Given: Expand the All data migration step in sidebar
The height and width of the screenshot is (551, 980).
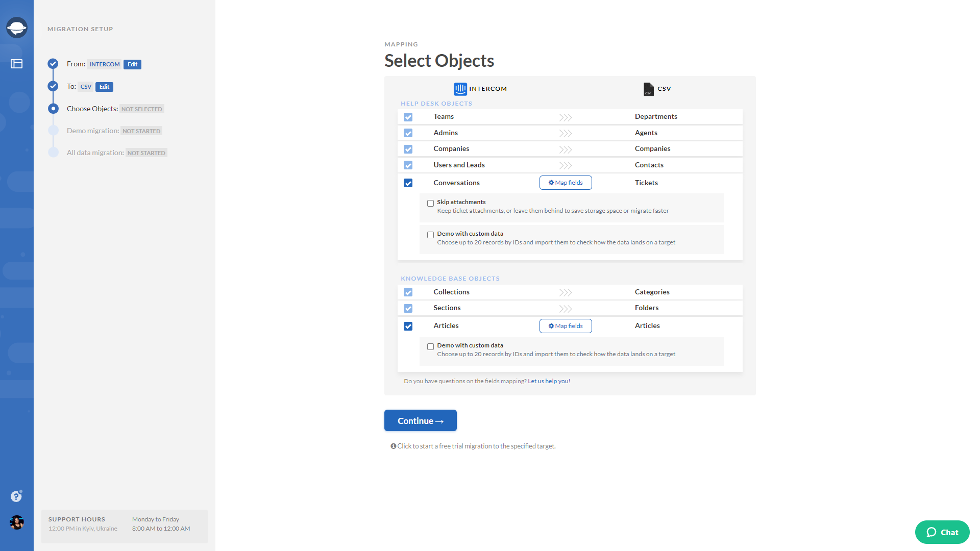Looking at the screenshot, I should (x=95, y=152).
